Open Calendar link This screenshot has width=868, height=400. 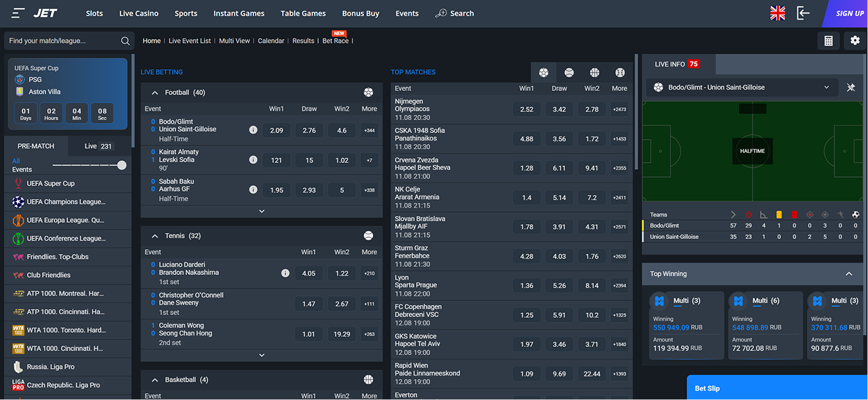271,41
